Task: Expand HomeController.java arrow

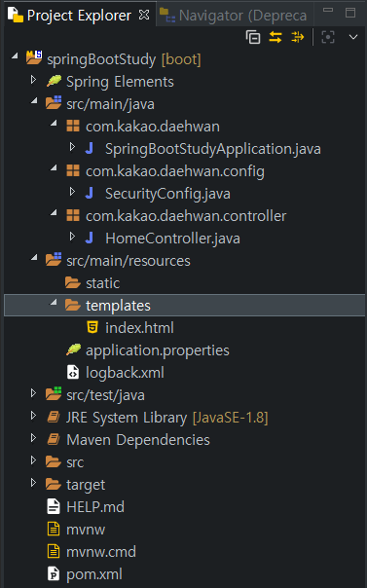Action: coord(72,237)
